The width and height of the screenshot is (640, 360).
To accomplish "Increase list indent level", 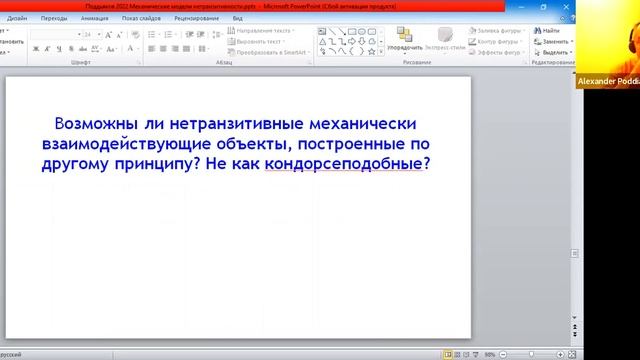I will (201, 35).
